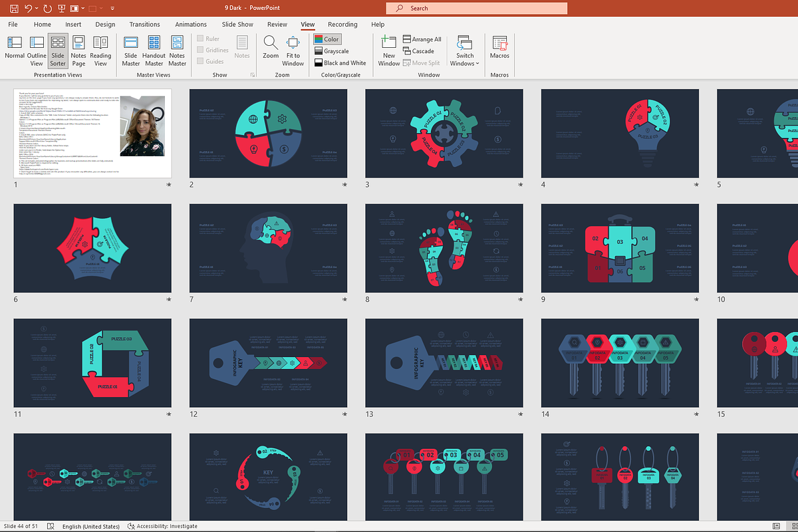
Task: Click the Move Split command
Action: point(421,63)
